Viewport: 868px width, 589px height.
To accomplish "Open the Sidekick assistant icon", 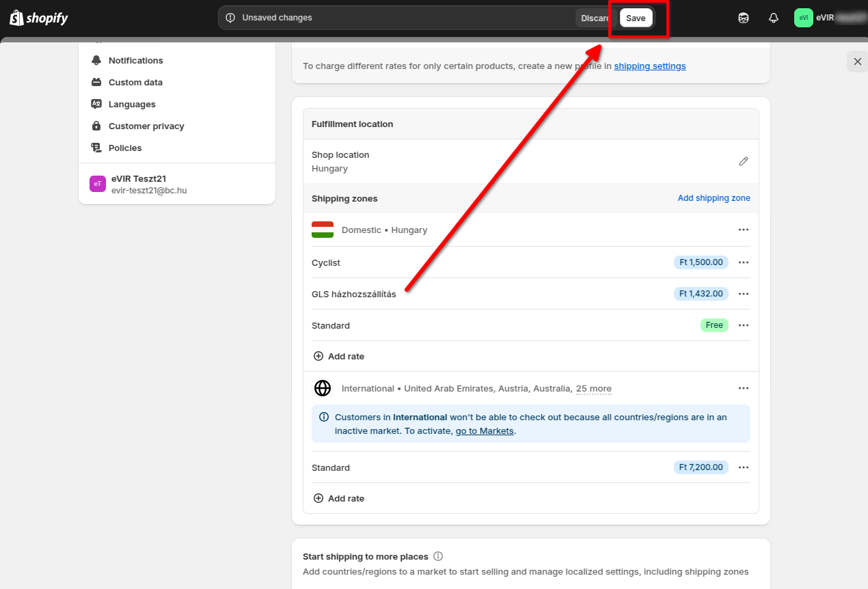I will coord(744,18).
